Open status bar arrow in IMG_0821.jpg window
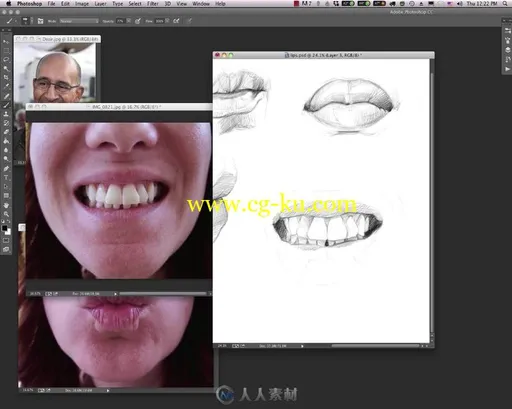 [x=115, y=294]
